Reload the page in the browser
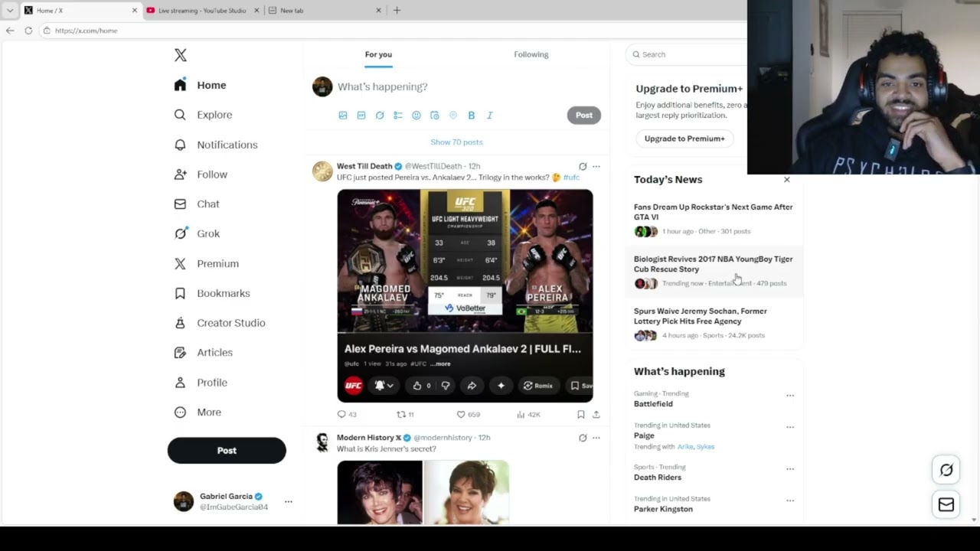This screenshot has height=551, width=980. point(28,31)
